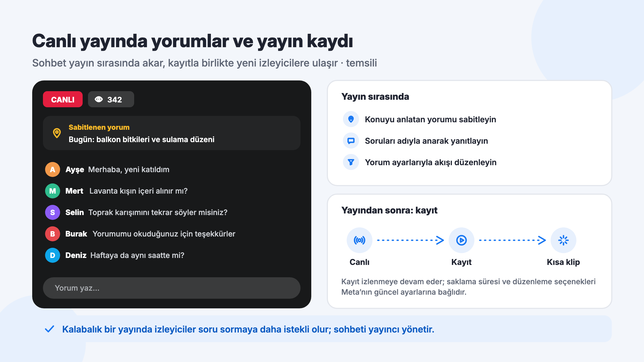
Task: Click the Canlı broadcast icon
Action: point(360,240)
